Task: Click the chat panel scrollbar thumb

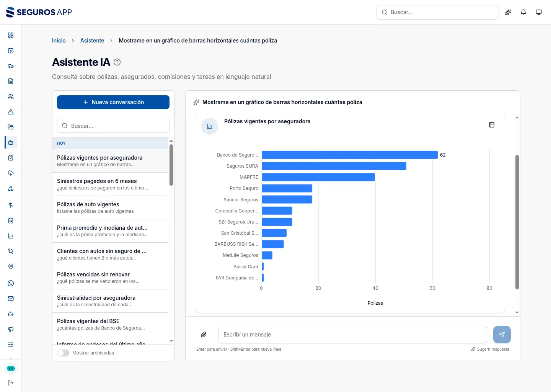Action: 517,222
